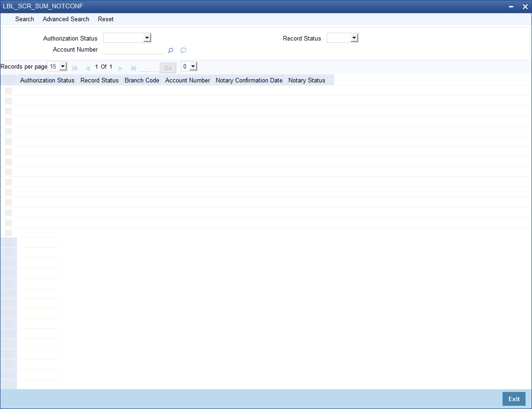Minimize the LBL_SCR_SUM_NOTCONF window
Screen dimensions: 532x409
511,7
